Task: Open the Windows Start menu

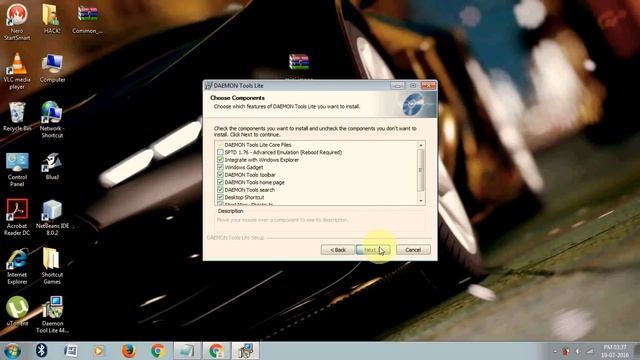Action: [x=12, y=351]
